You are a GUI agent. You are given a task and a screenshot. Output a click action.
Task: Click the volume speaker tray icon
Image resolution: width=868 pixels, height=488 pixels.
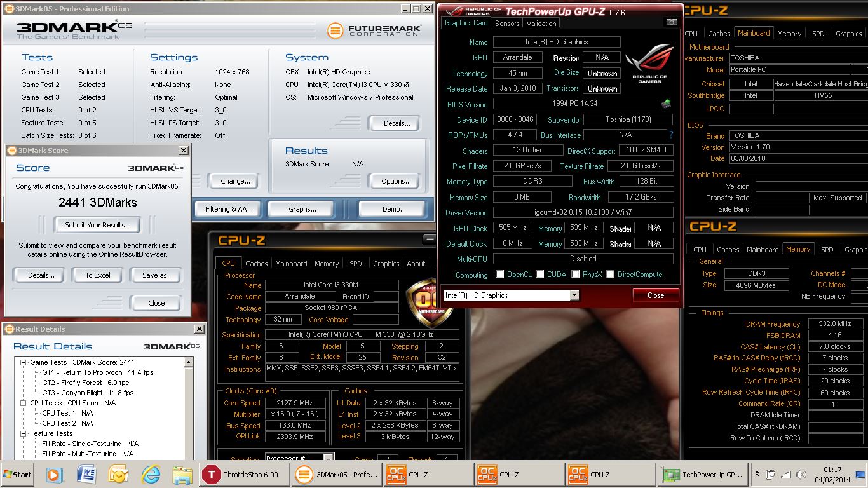pyautogui.click(x=800, y=474)
